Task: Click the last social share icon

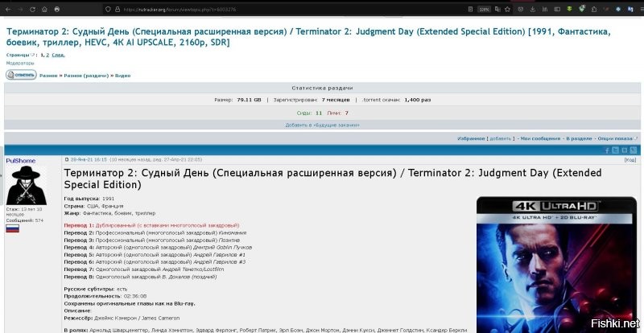Action: click(634, 150)
